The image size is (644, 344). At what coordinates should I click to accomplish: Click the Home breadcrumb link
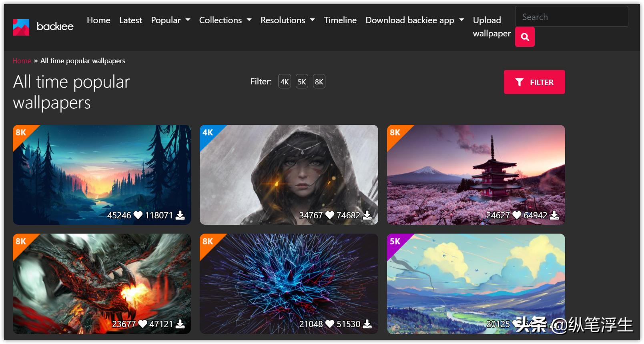tap(22, 61)
